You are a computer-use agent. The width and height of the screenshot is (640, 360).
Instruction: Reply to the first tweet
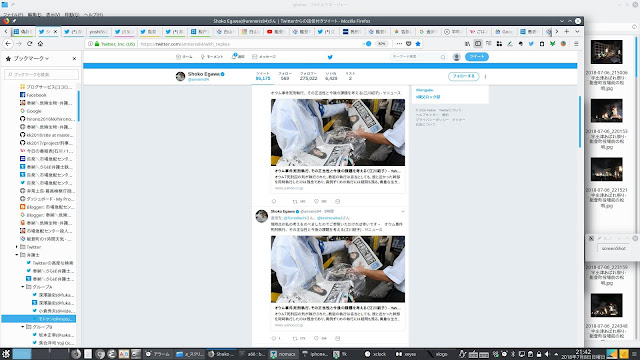click(x=274, y=201)
